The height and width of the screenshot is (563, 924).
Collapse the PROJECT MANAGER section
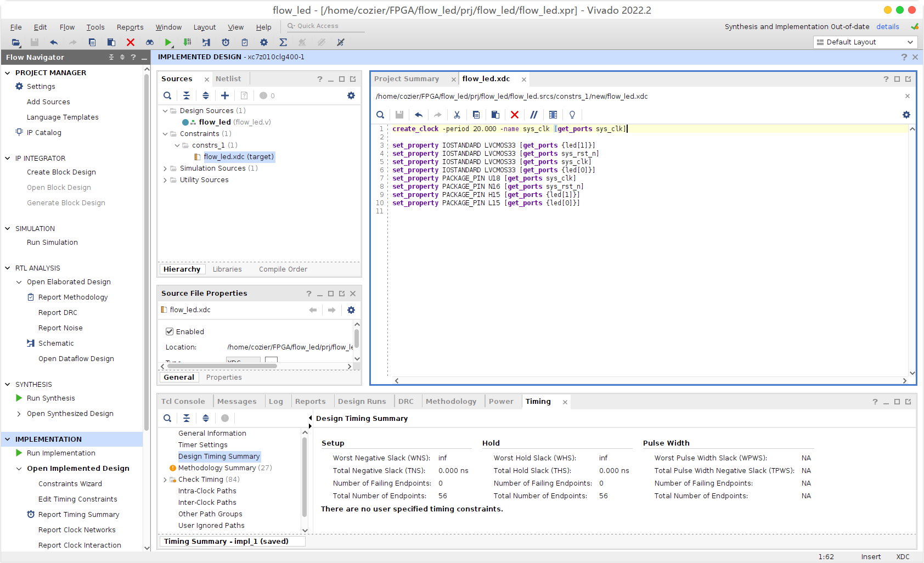8,72
